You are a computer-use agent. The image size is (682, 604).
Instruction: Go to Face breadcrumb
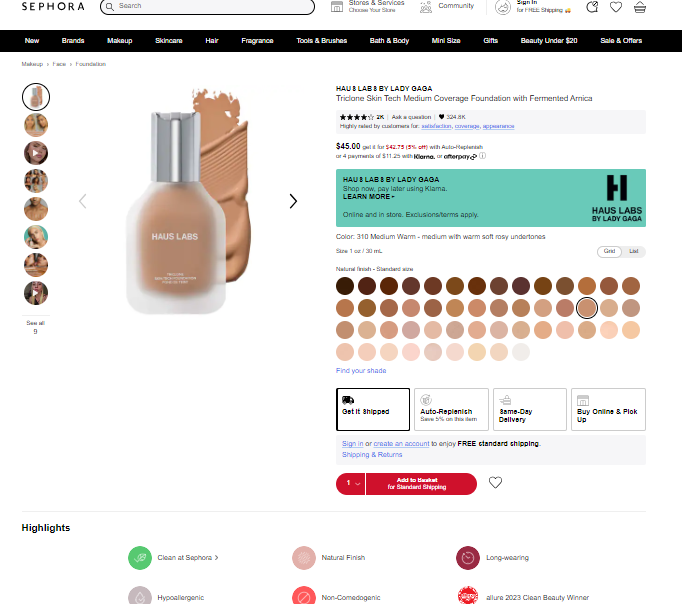[x=59, y=64]
